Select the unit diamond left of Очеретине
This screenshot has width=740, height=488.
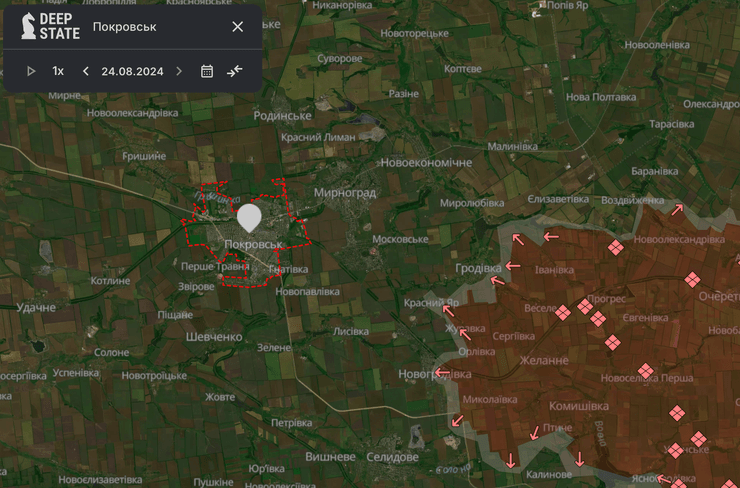[691, 281]
